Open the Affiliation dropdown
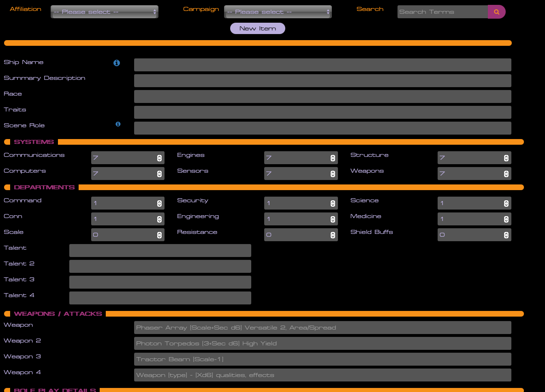Image resolution: width=545 pixels, height=392 pixels. 104,12
